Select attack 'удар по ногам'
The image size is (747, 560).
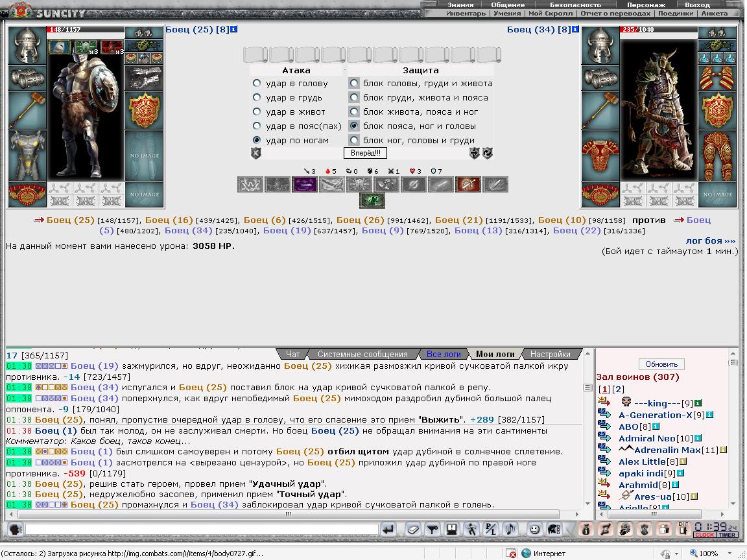coord(257,141)
